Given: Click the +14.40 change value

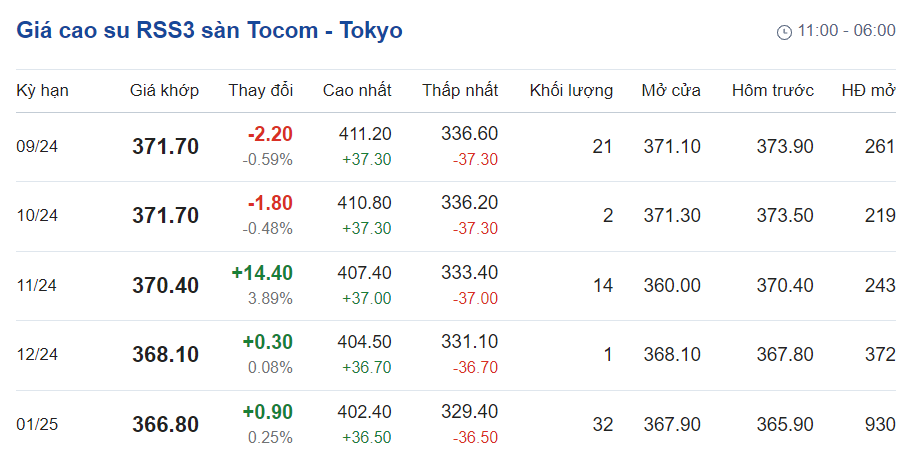Looking at the screenshot, I should tap(262, 273).
